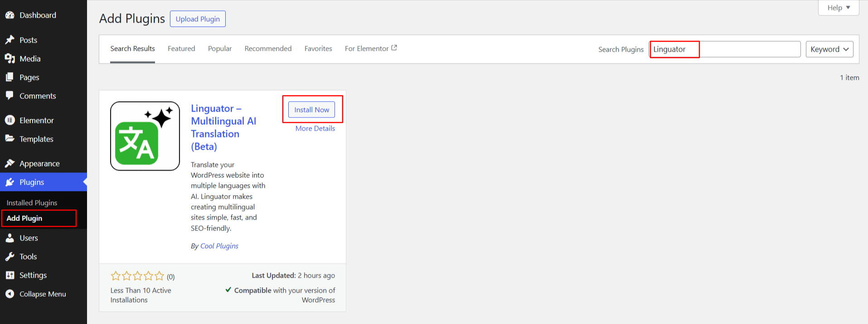
Task: Click the Posts pushpin icon
Action: click(10, 40)
